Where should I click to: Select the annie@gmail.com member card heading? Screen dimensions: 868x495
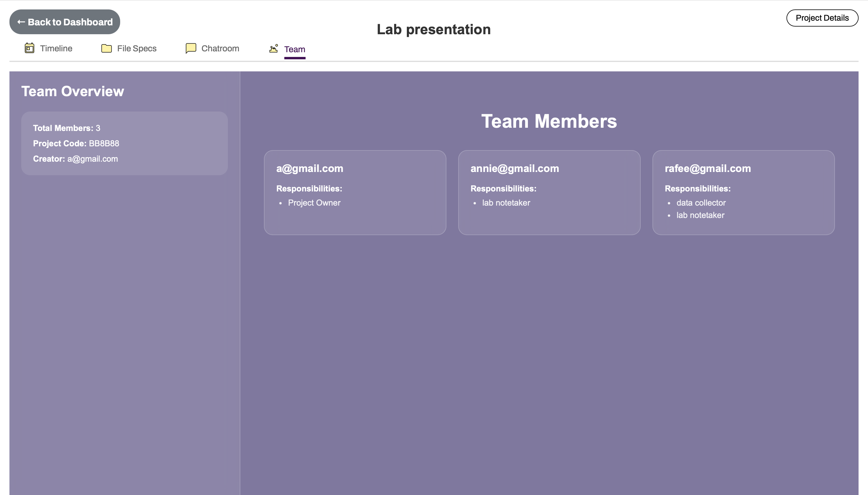point(514,169)
